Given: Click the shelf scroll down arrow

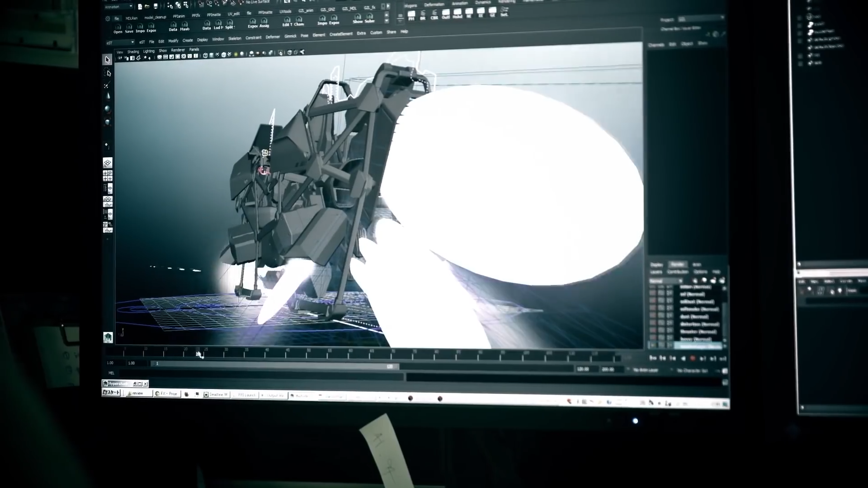Looking at the screenshot, I should pos(386,21).
